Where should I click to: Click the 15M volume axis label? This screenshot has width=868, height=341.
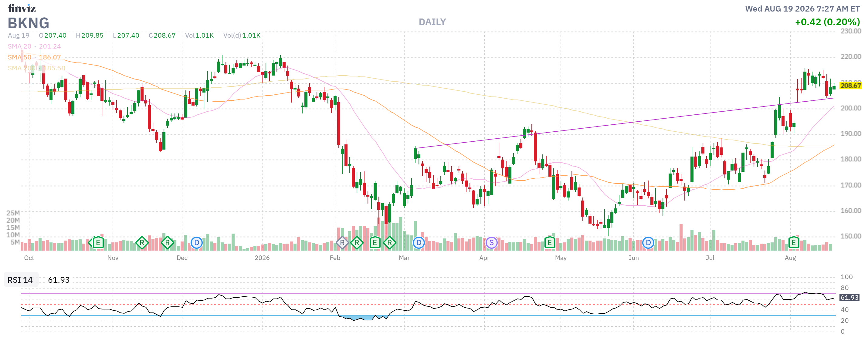click(13, 228)
